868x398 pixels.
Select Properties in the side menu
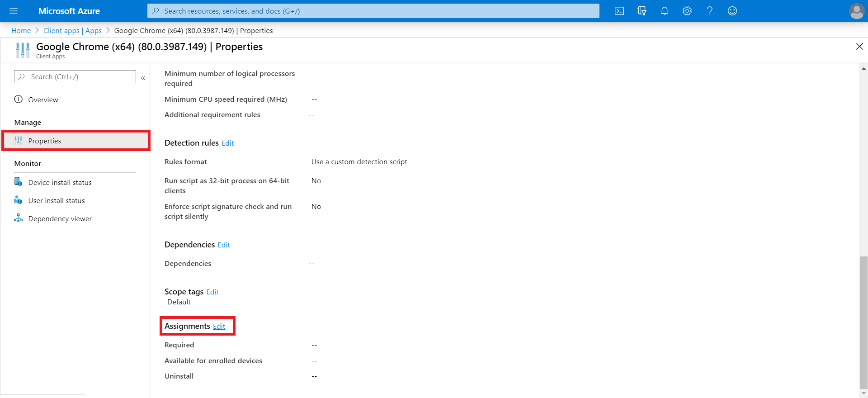(76, 141)
